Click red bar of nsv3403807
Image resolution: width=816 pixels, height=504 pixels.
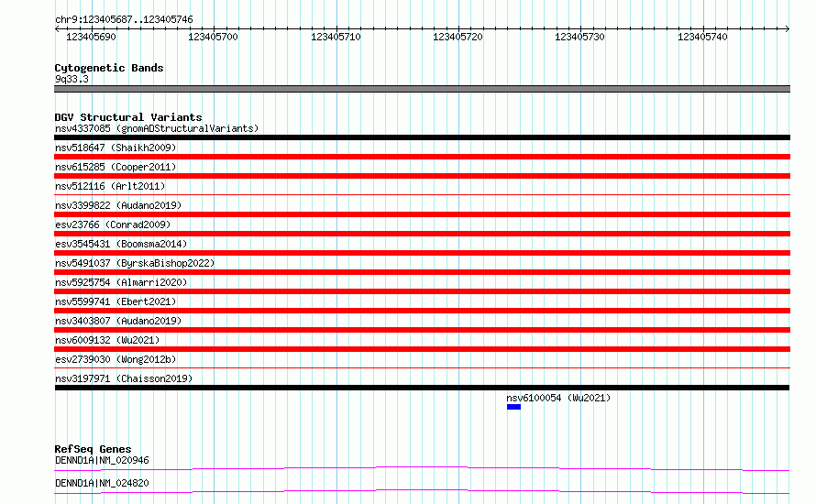click(x=422, y=330)
